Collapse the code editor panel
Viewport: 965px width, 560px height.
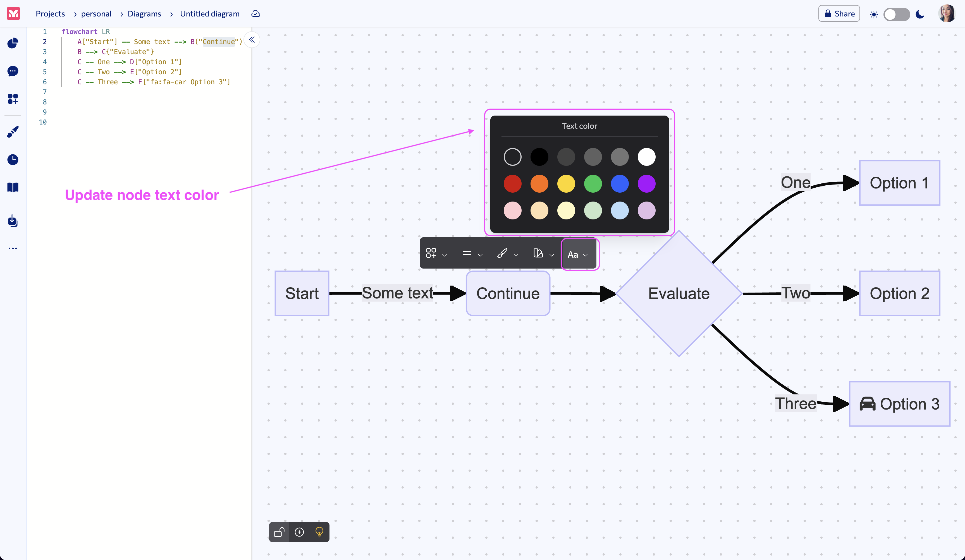pyautogui.click(x=252, y=40)
